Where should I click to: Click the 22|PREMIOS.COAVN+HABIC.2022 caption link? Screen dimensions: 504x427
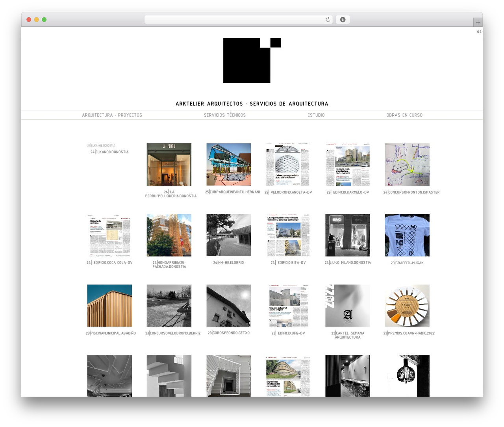409,333
